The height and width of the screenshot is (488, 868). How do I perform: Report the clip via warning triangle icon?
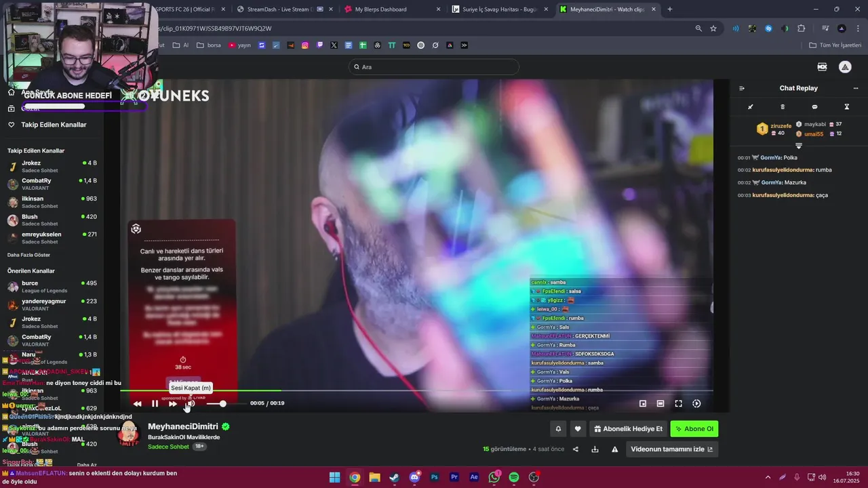pos(615,449)
